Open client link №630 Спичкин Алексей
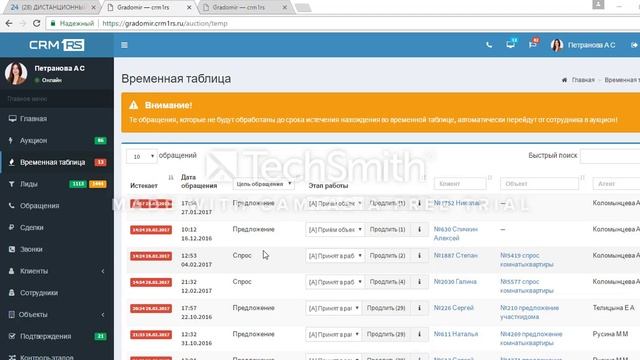This screenshot has height=360, width=640. [x=456, y=233]
